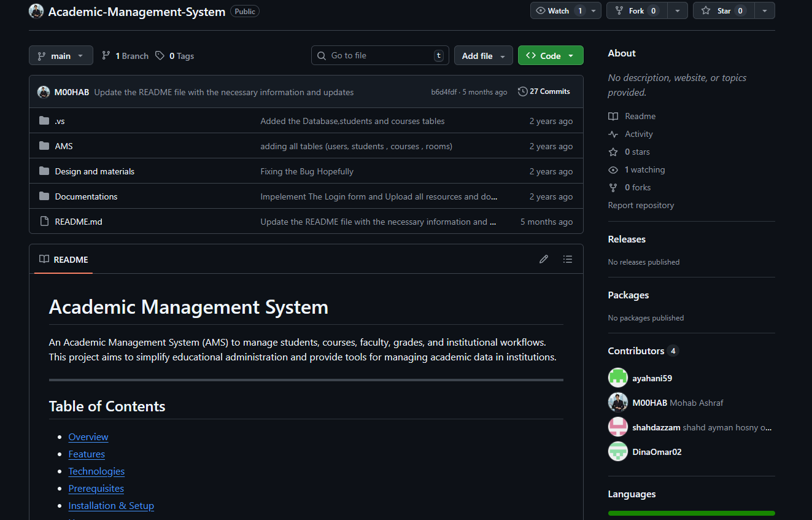Click the green language bar
Viewport: 812px width, 520px height.
(691, 513)
